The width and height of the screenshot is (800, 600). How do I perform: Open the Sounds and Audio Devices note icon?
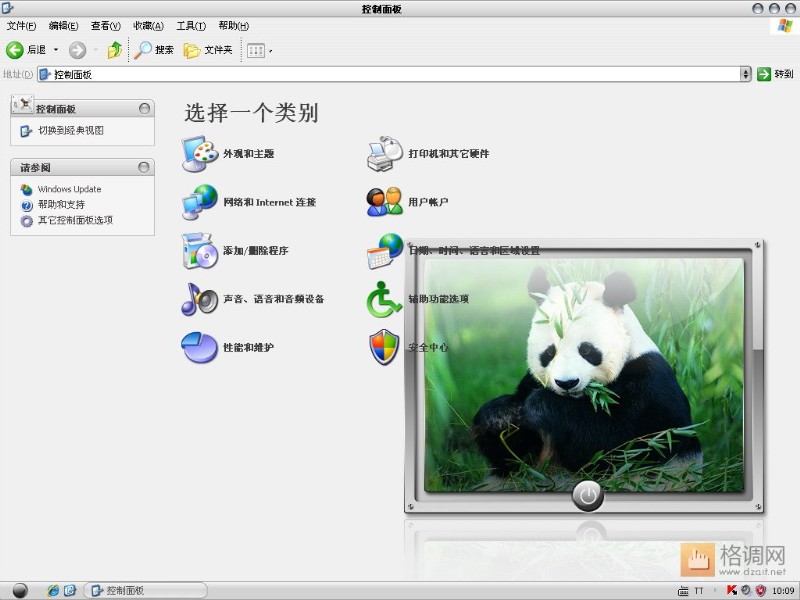tap(200, 299)
